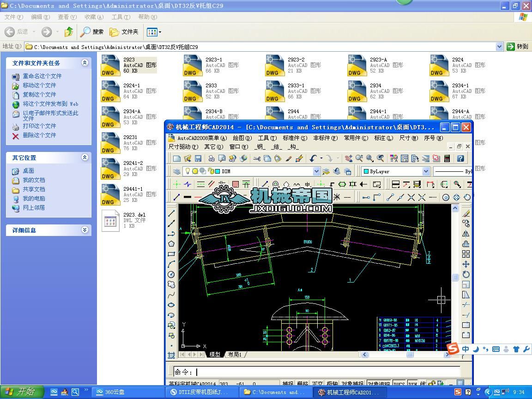Viewport: 532px width, 399px height.
Task: Open the DIM layer dropdown
Action: pyautogui.click(x=316, y=171)
